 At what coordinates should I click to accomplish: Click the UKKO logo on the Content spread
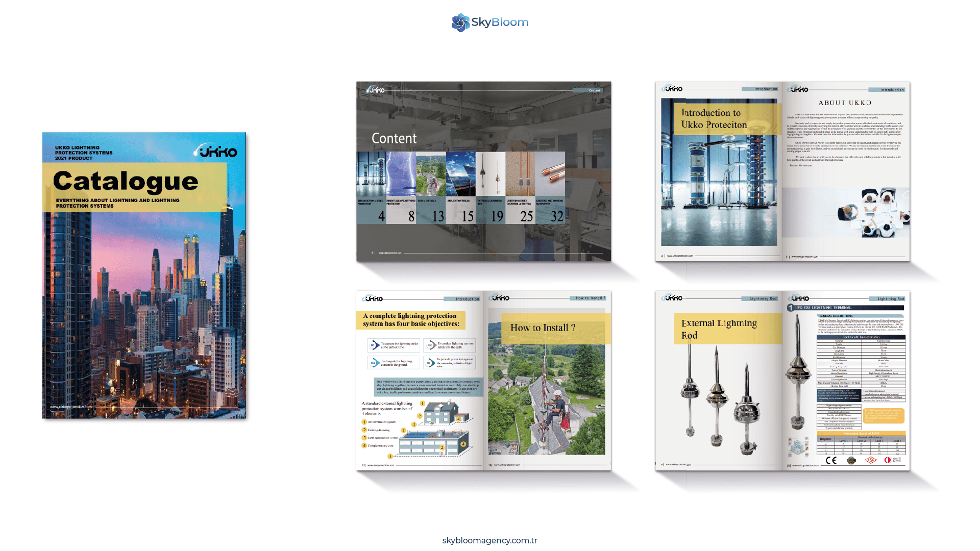click(x=376, y=89)
